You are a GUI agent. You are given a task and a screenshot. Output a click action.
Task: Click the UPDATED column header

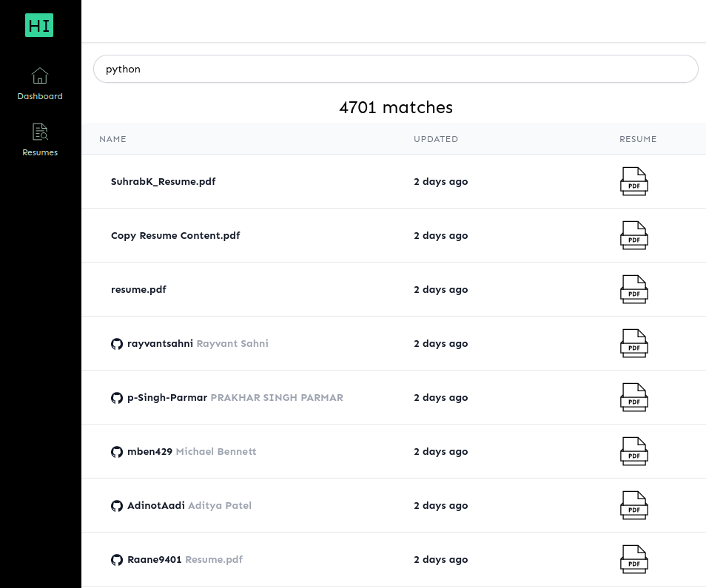coord(436,139)
